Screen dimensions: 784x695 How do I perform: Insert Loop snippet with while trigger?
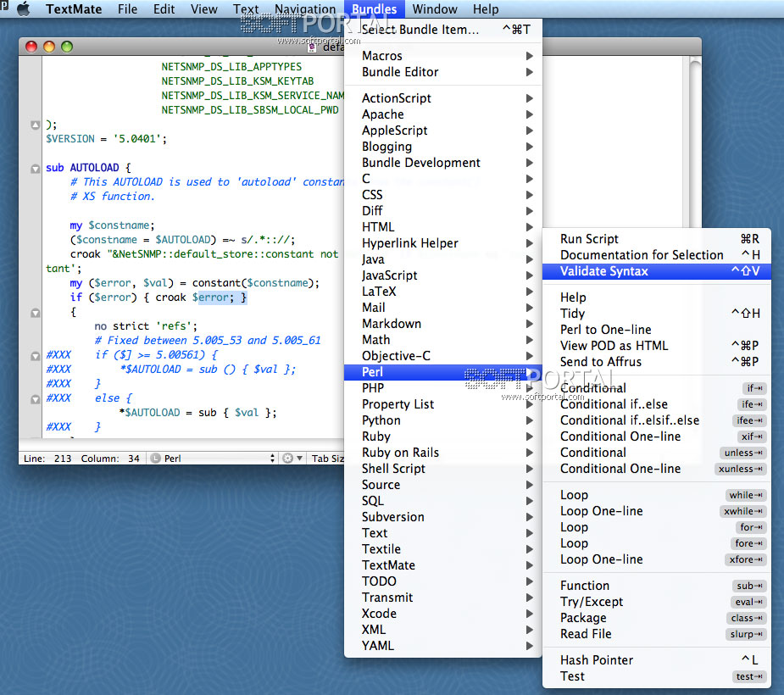[657, 495]
